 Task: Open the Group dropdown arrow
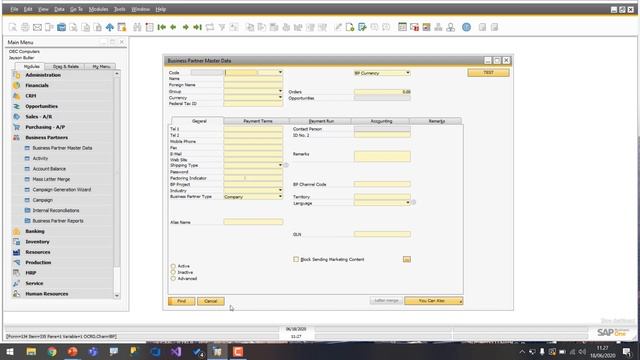point(280,91)
